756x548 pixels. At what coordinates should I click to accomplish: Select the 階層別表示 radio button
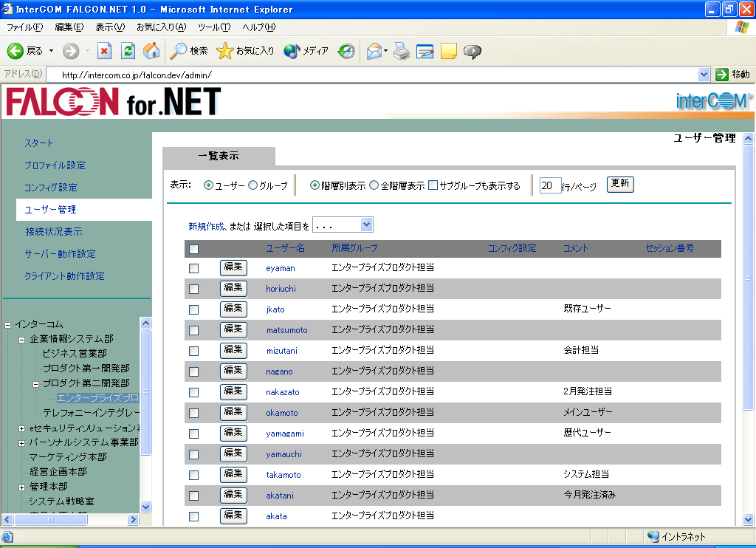(315, 185)
